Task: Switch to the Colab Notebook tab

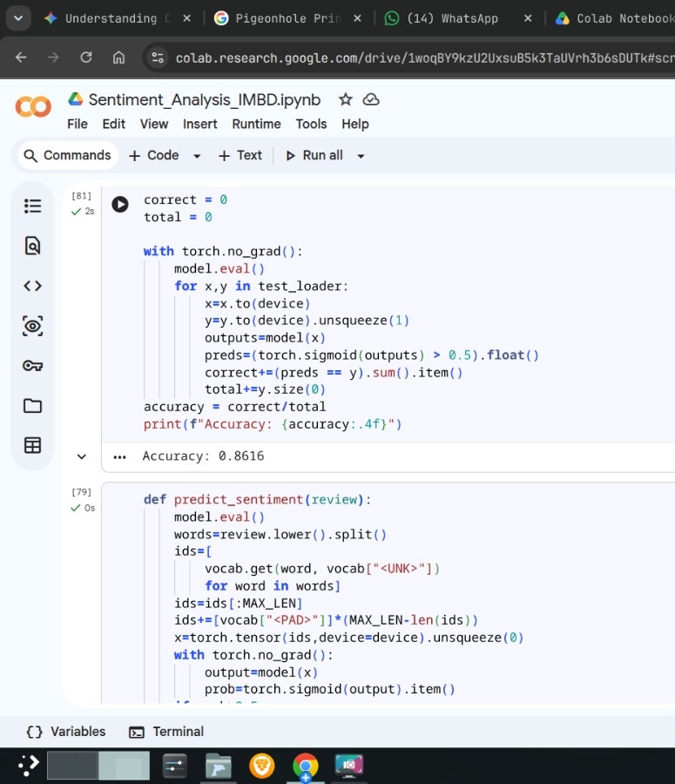Action: tap(615, 18)
